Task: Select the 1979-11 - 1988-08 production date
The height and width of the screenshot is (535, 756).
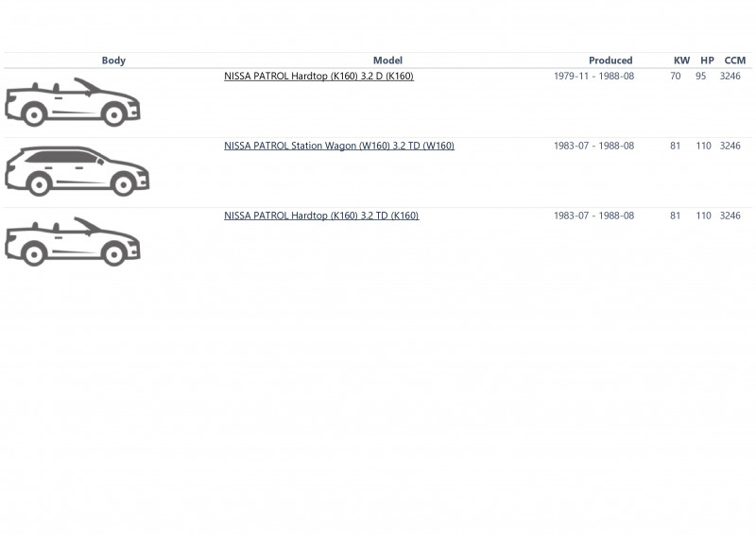Action: coord(594,77)
